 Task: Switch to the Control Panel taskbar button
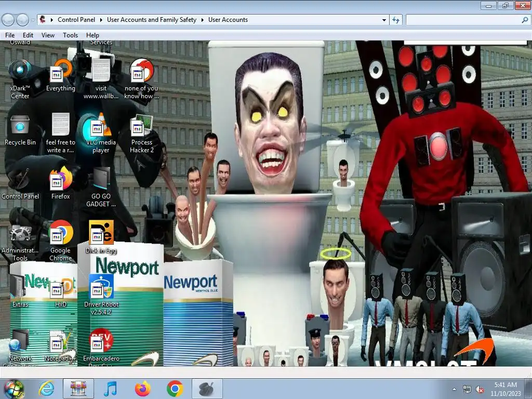(78, 389)
